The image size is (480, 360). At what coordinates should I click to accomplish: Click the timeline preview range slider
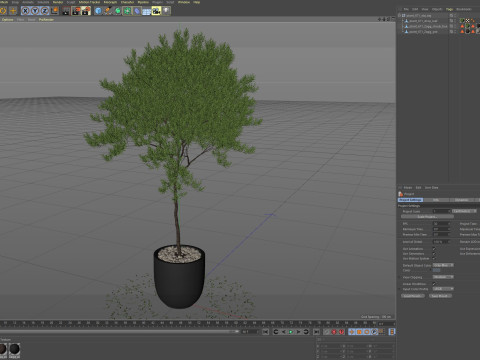pos(120,332)
